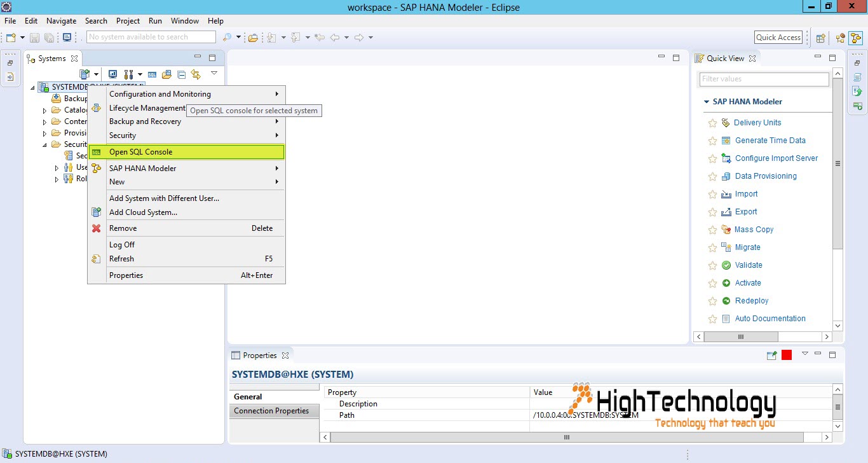Click the Open Perspective icon

click(820, 38)
